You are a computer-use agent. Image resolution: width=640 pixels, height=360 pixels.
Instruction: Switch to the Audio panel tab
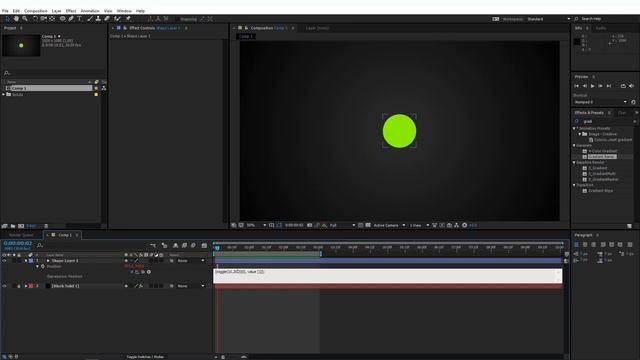click(600, 28)
